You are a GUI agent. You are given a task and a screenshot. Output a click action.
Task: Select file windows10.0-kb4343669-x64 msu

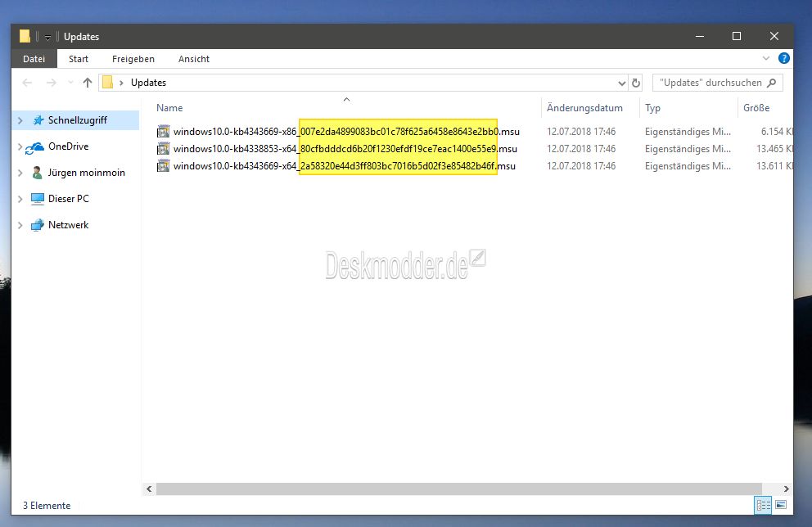click(345, 166)
